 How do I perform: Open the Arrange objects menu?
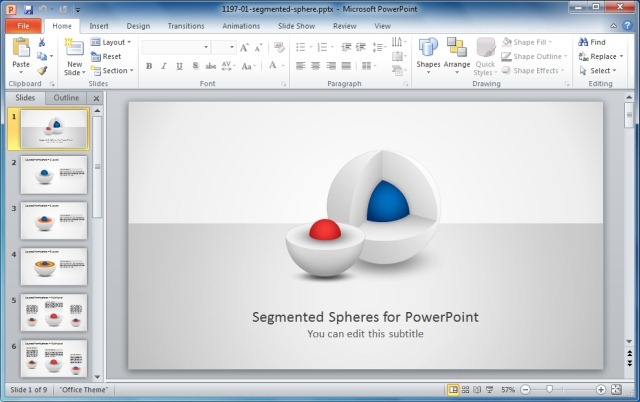tap(457, 56)
